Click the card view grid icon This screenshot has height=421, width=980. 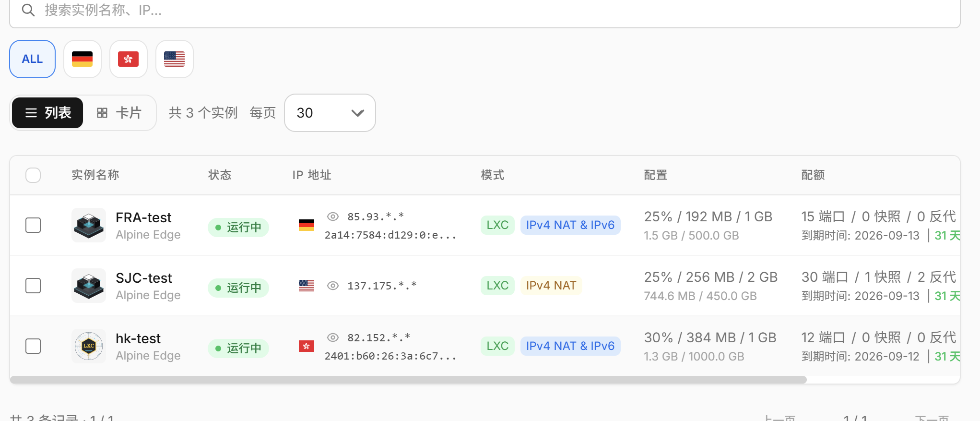102,113
